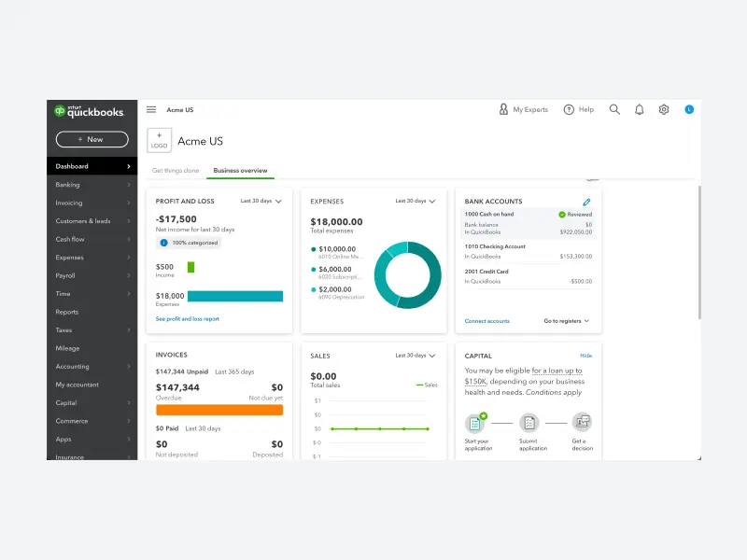Click the $147,344 Overdue amount
Screen dimensions: 747x560
177,387
